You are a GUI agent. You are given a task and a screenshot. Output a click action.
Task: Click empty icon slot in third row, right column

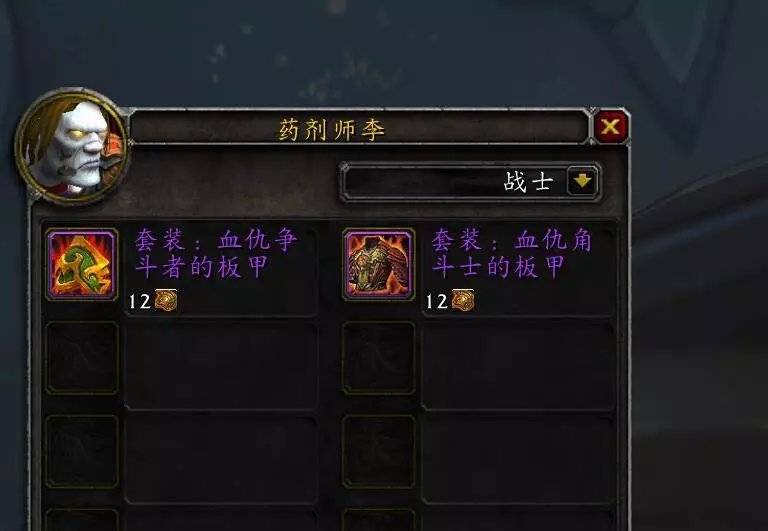[x=379, y=452]
